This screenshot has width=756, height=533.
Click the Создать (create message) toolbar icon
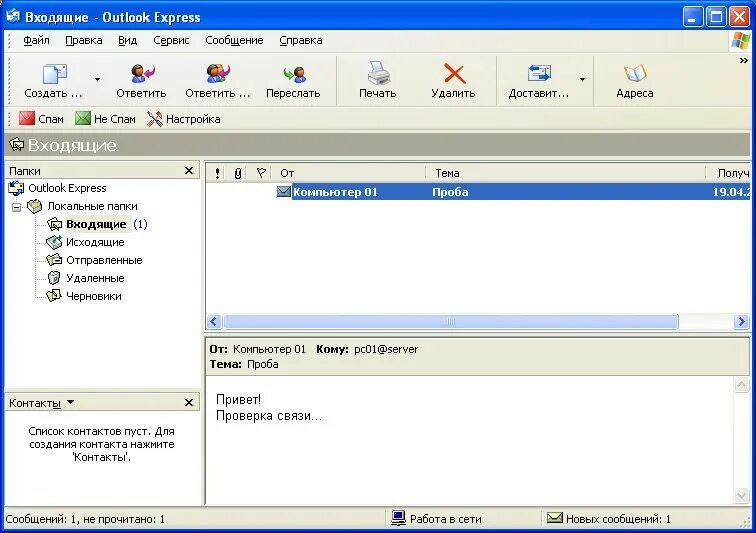click(54, 74)
